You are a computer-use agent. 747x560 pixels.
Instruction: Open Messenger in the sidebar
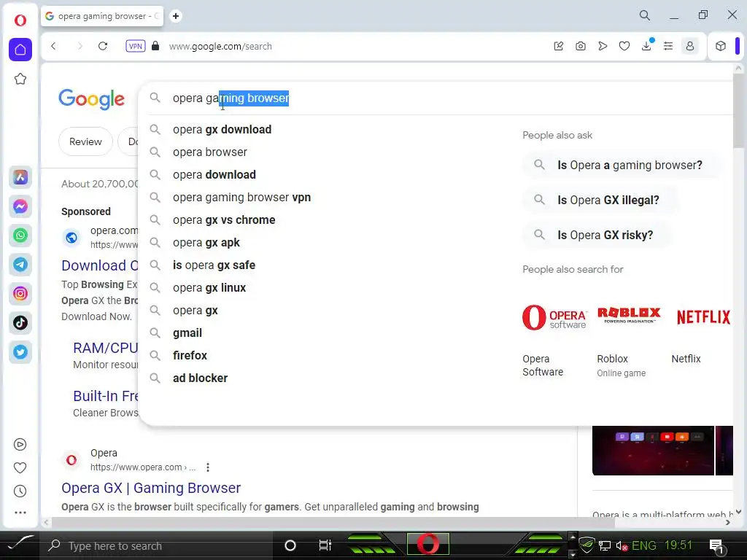click(20, 206)
